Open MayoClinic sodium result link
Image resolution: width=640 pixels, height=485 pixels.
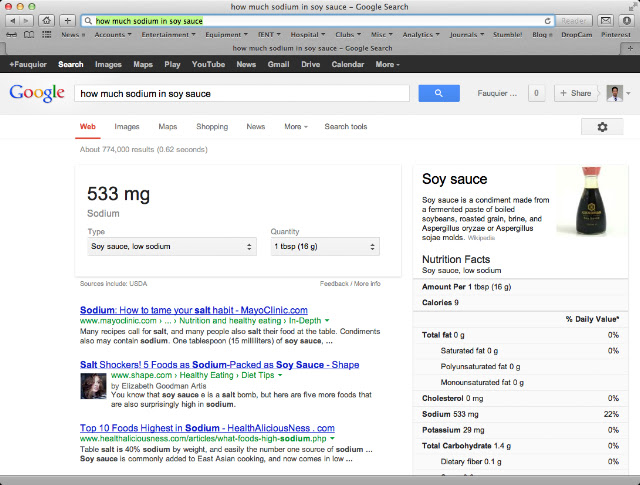coord(194,310)
